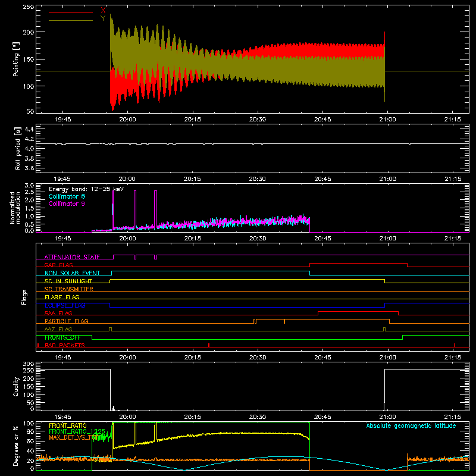This screenshot has width=476, height=476.
Task: Select the magenta Collimator 9 label
Action: pos(67,203)
